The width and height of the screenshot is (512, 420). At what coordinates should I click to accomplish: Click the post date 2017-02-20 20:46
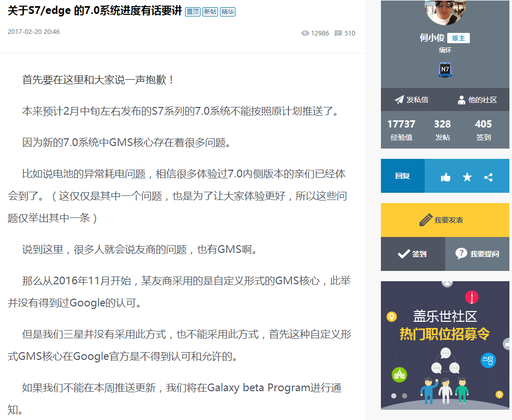coord(33,32)
